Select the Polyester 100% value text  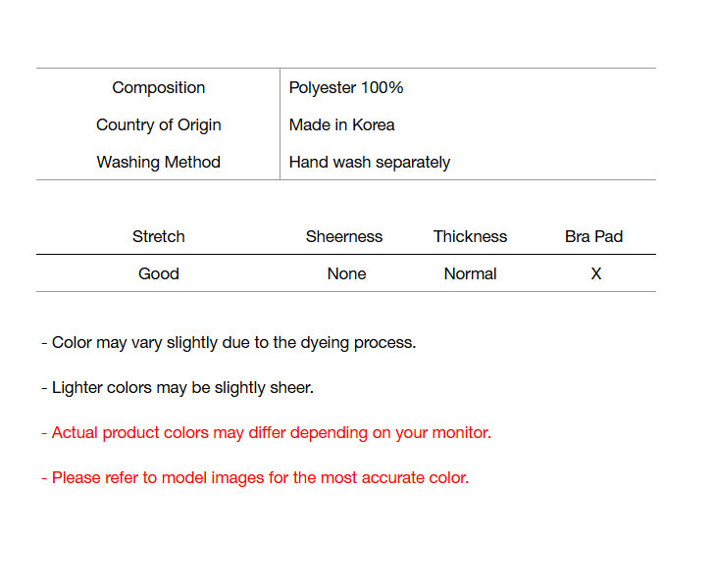point(346,88)
